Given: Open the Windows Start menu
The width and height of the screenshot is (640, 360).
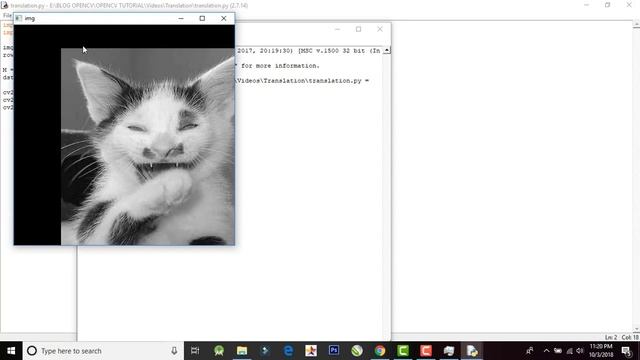Looking at the screenshot, I should (x=11, y=351).
